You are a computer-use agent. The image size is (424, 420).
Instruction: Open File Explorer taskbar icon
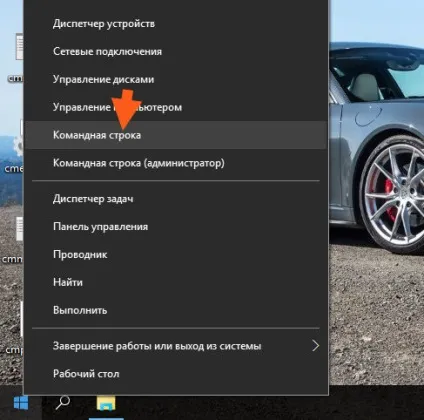click(x=106, y=403)
